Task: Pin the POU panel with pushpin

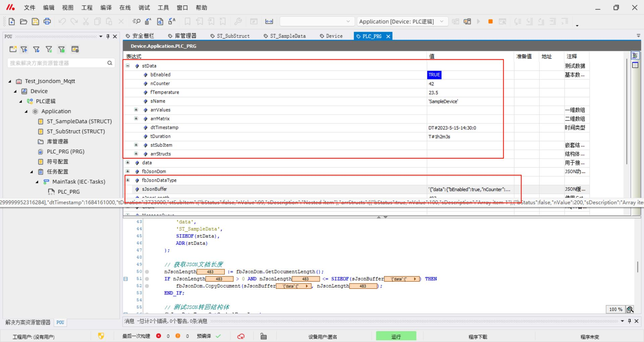Action: [x=108, y=37]
